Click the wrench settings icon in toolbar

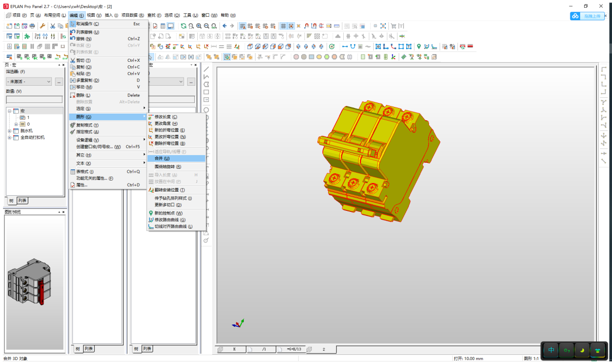point(43,26)
